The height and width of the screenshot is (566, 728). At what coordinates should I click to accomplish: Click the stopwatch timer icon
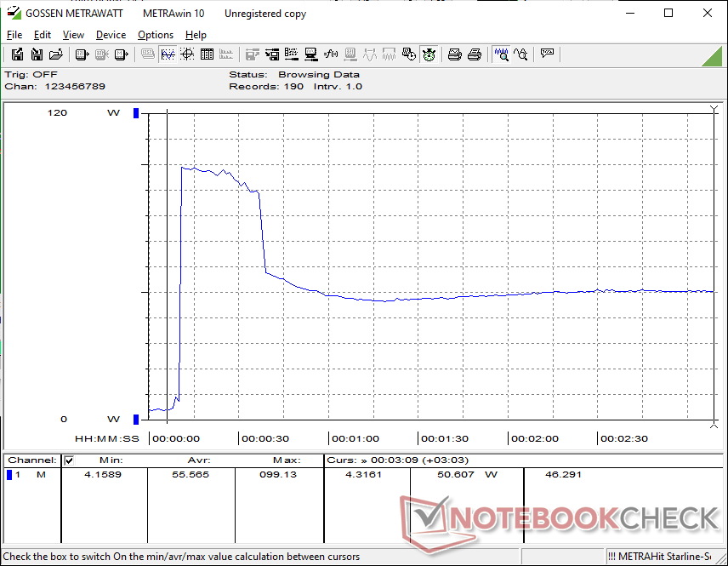coord(429,54)
